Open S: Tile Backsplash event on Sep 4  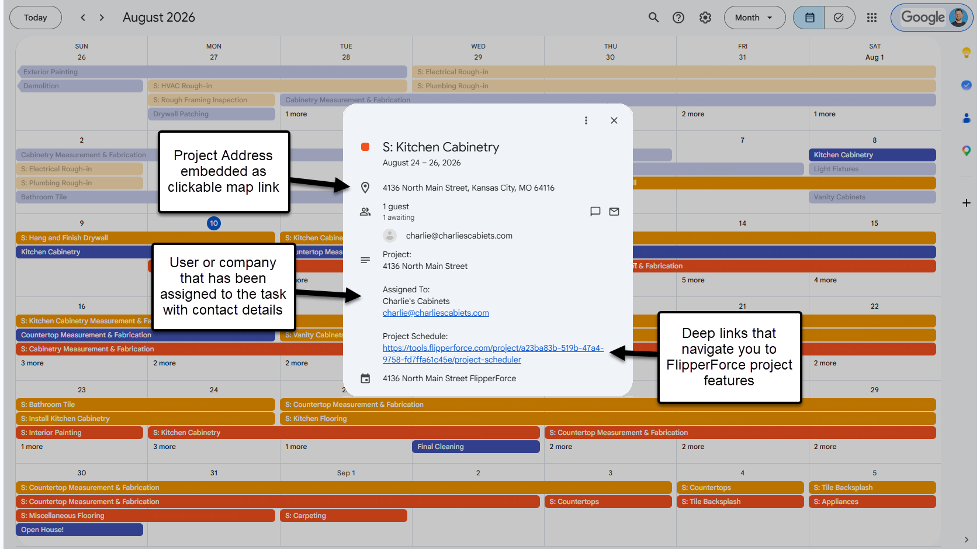740,502
